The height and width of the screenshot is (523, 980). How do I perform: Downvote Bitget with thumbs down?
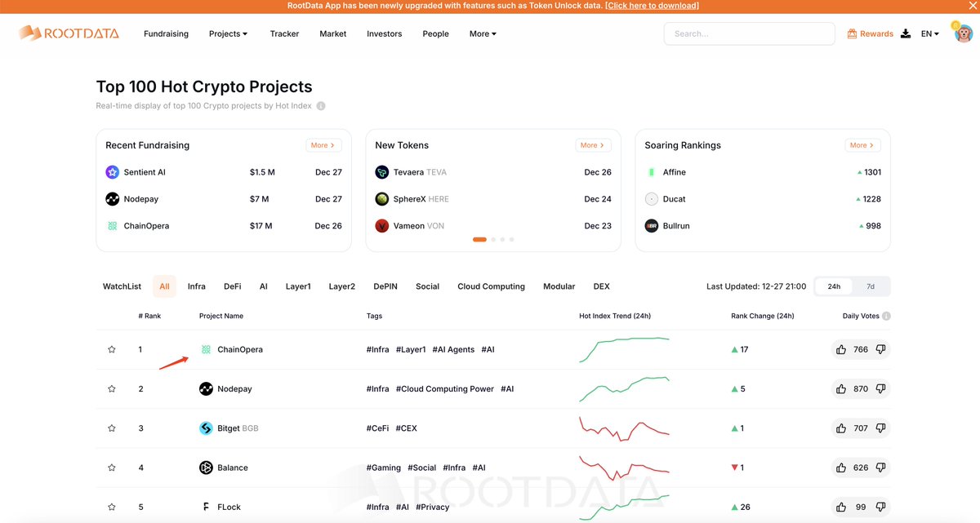coord(880,428)
